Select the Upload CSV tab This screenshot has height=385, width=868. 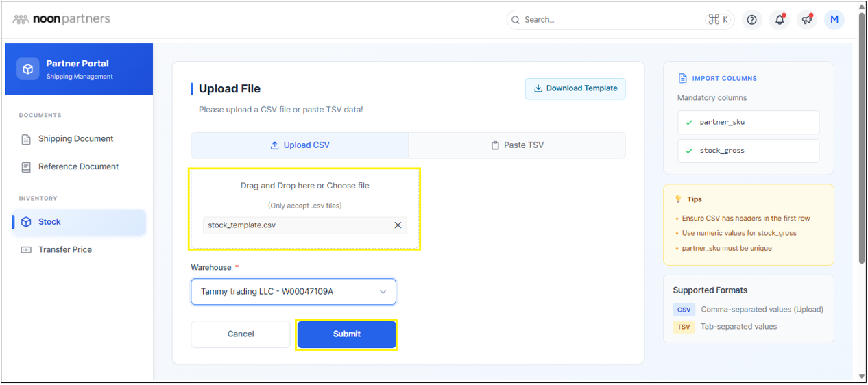[x=300, y=145]
